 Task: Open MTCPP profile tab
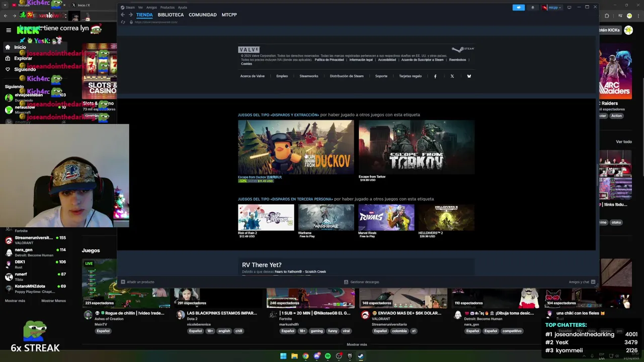pyautogui.click(x=229, y=15)
